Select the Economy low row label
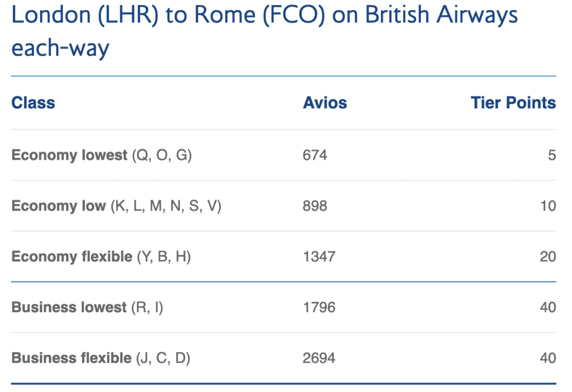Viewport: 572px width, 392px height. pos(59,206)
